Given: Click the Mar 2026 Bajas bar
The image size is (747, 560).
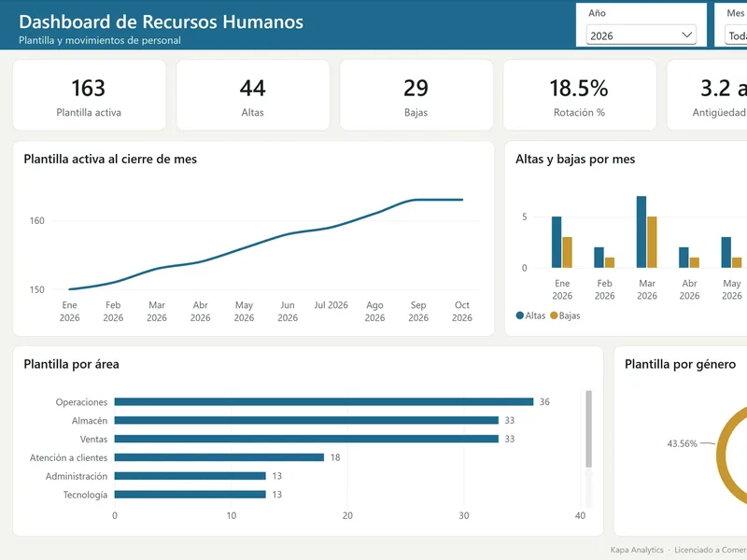Looking at the screenshot, I should click(652, 242).
